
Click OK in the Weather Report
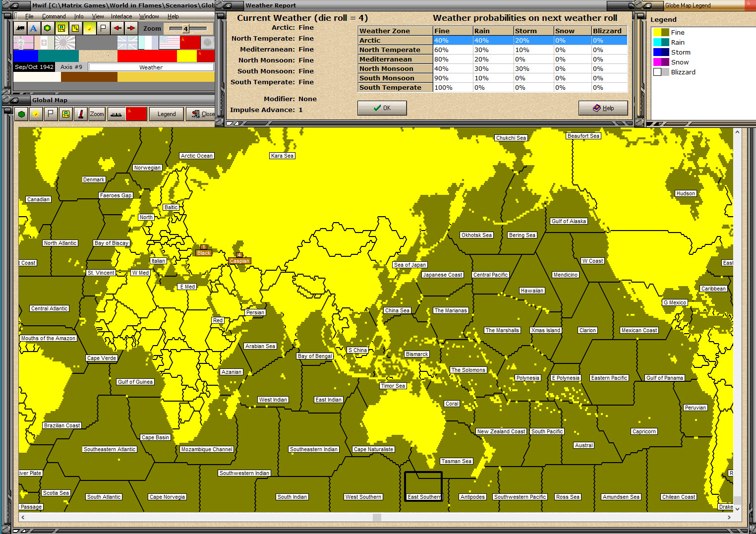[382, 108]
